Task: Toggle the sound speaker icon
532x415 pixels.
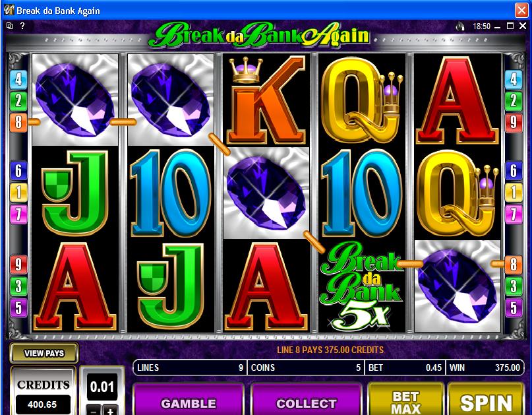Action: (x=460, y=26)
